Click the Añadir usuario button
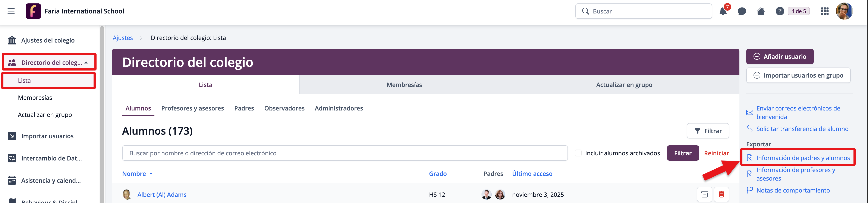This screenshot has height=203, width=868. tap(779, 57)
